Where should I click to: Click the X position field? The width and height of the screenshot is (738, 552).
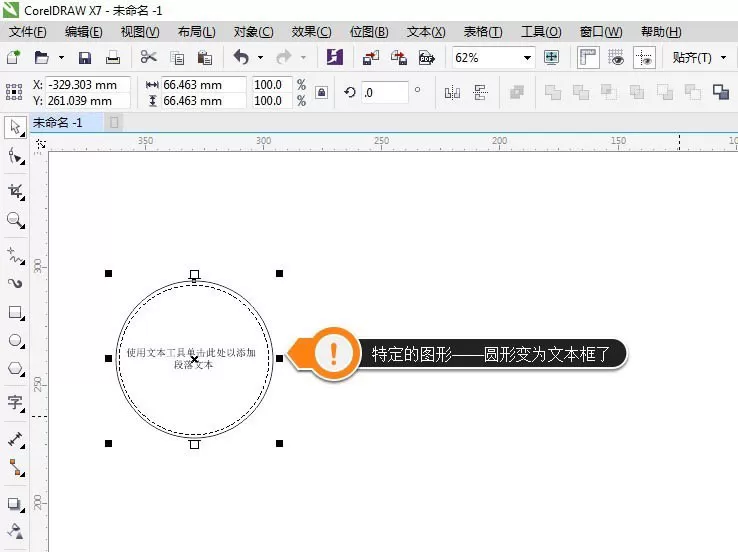click(88, 85)
